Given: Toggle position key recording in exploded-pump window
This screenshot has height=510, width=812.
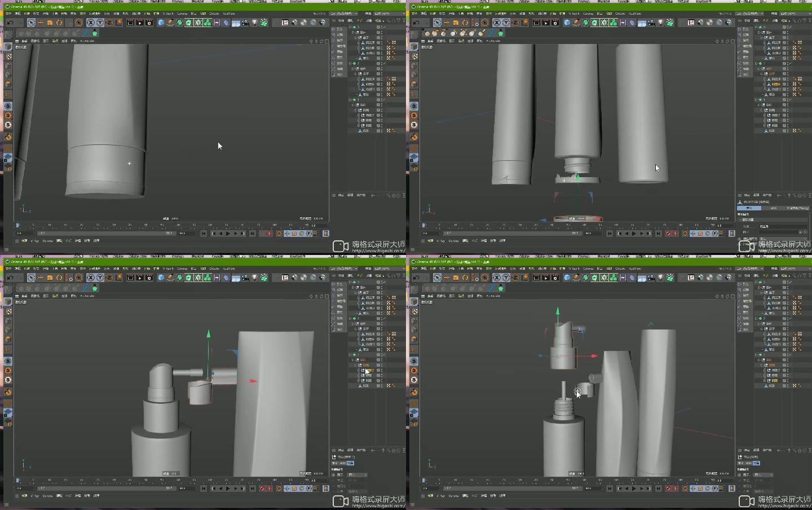Looking at the screenshot, I should click(x=693, y=489).
